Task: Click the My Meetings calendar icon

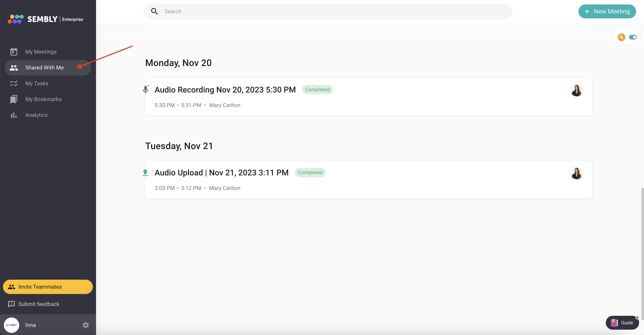Action: coord(14,52)
